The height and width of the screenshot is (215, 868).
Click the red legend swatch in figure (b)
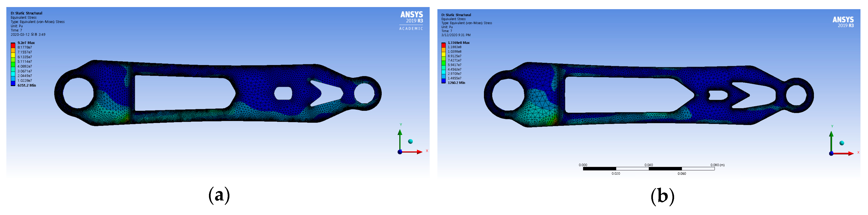tap(444, 45)
